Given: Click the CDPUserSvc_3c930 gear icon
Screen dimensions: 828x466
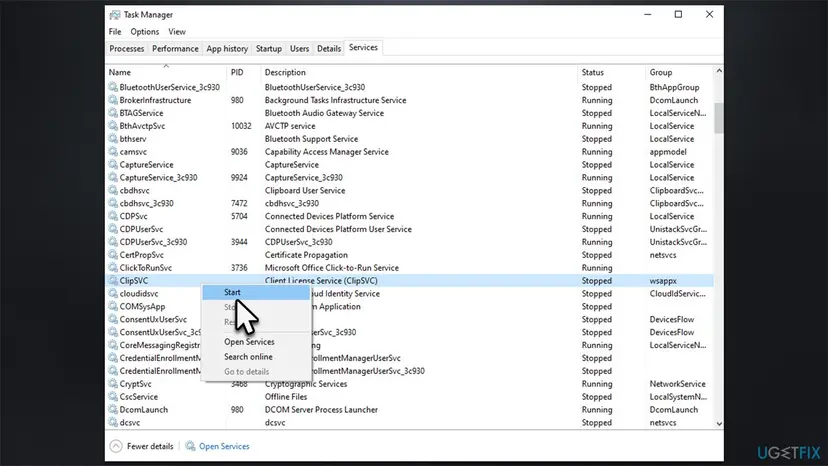Looking at the screenshot, I should [113, 242].
